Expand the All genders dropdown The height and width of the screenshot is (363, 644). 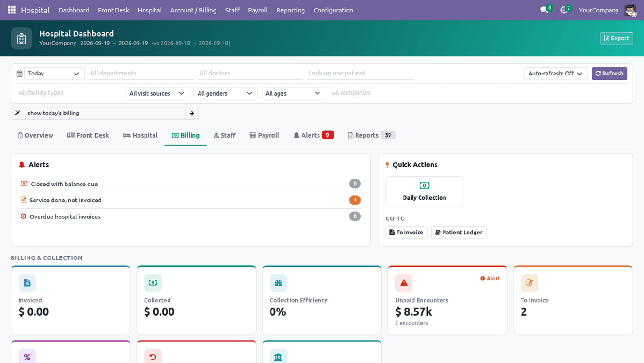click(x=225, y=93)
